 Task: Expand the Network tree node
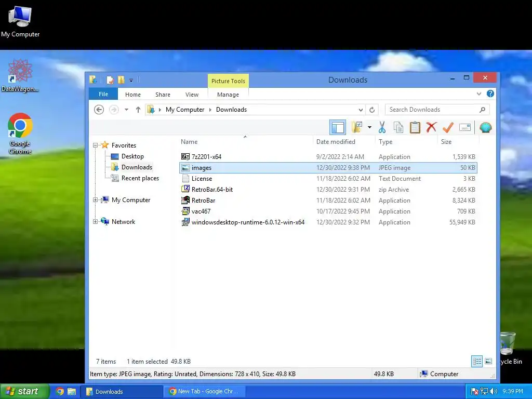[96, 221]
